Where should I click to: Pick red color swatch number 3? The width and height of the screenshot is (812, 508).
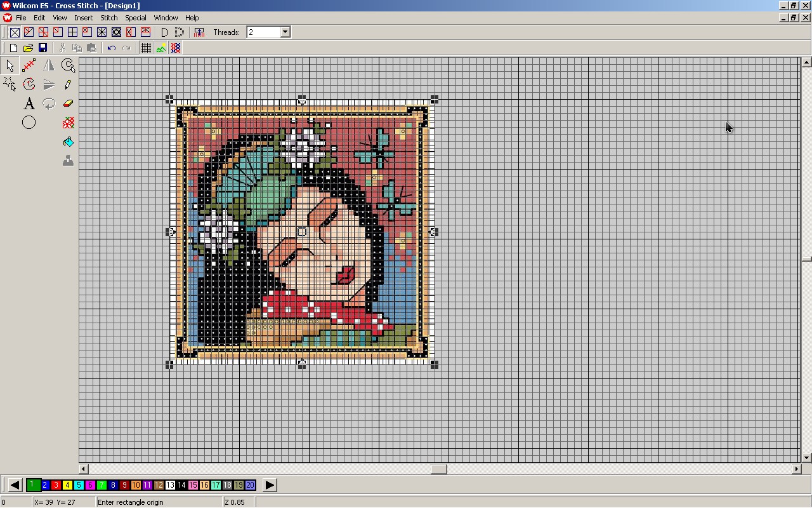point(56,485)
